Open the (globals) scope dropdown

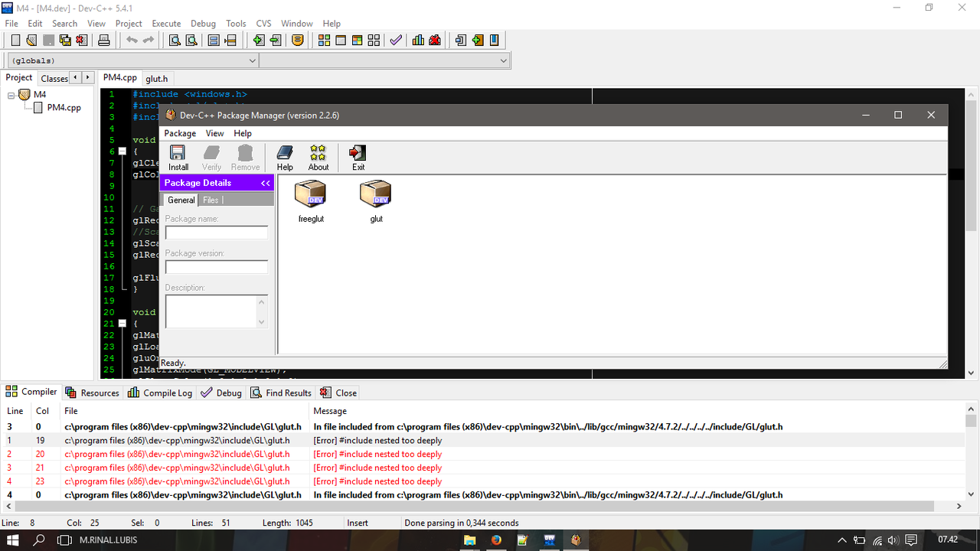pyautogui.click(x=133, y=60)
